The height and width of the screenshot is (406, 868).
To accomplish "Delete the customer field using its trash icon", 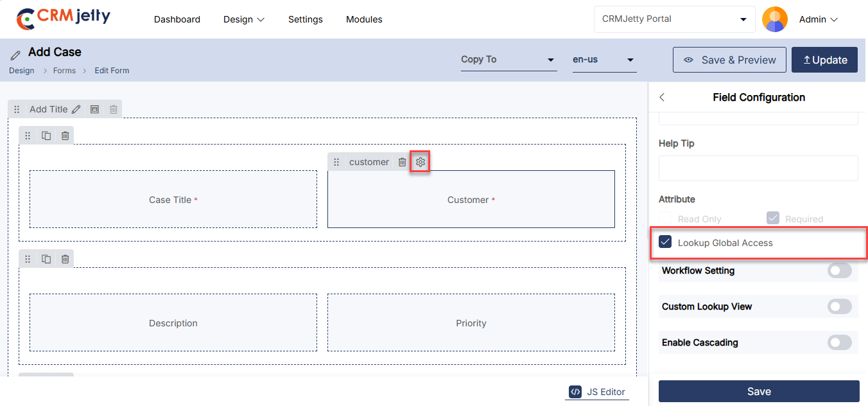I will pos(402,162).
